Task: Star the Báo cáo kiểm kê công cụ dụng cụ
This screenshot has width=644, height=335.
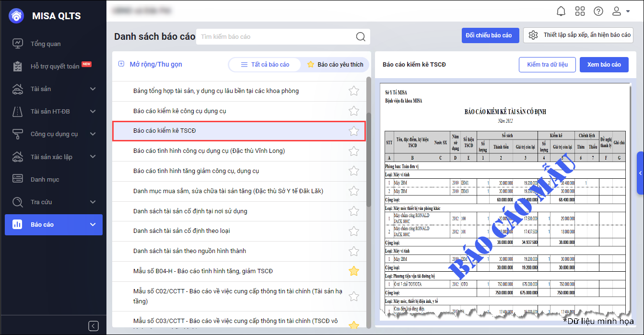Action: [354, 111]
